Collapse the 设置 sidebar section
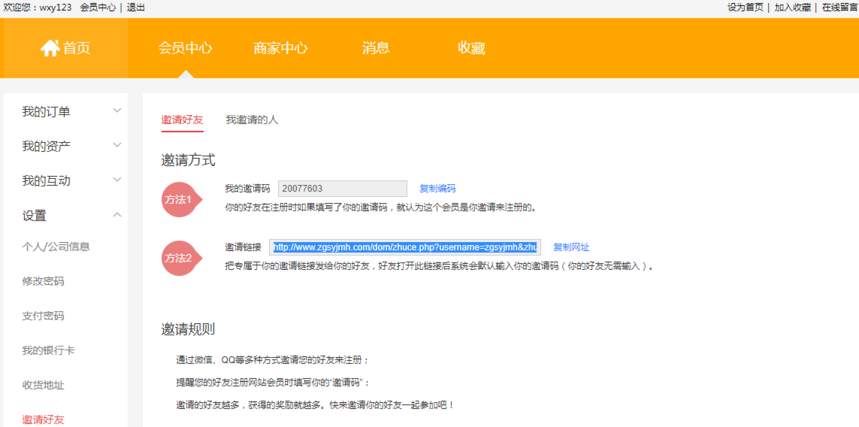Screen dimensions: 859x427 pos(117,215)
